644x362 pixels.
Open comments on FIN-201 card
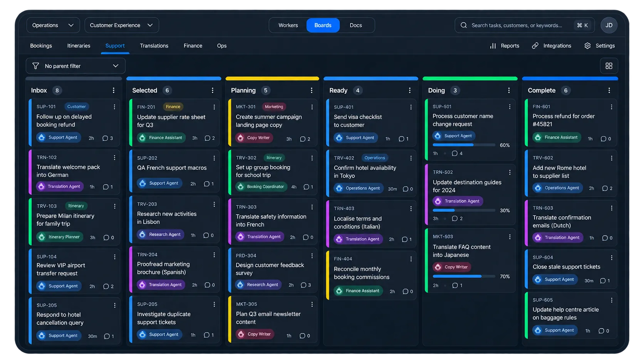coord(210,138)
